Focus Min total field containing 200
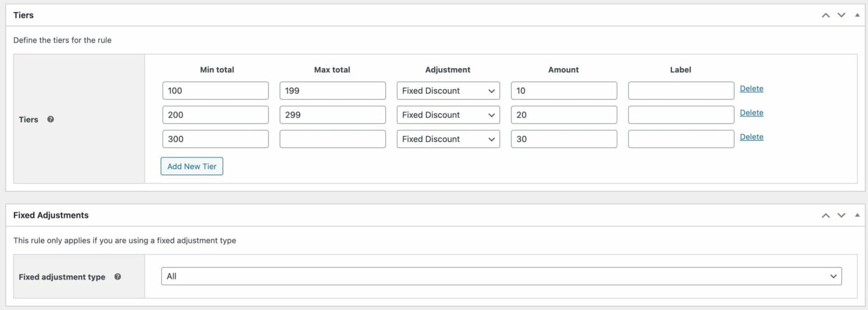This screenshot has width=868, height=310. click(x=215, y=115)
